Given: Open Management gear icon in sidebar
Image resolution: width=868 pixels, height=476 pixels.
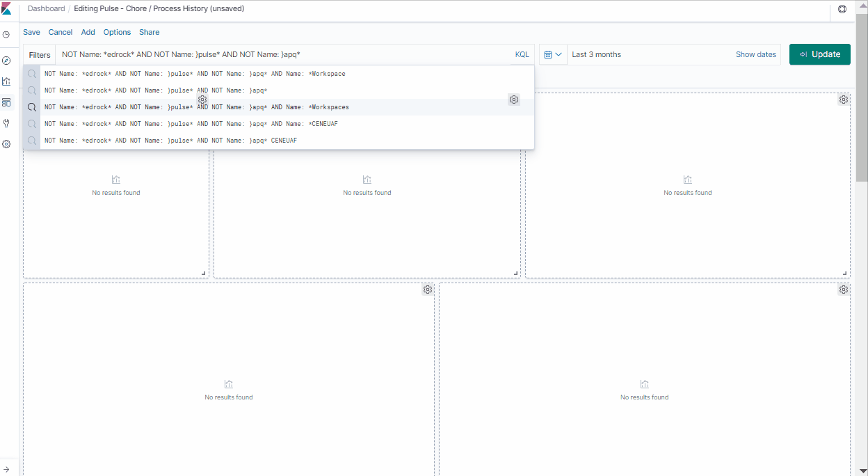Looking at the screenshot, I should (x=6, y=144).
